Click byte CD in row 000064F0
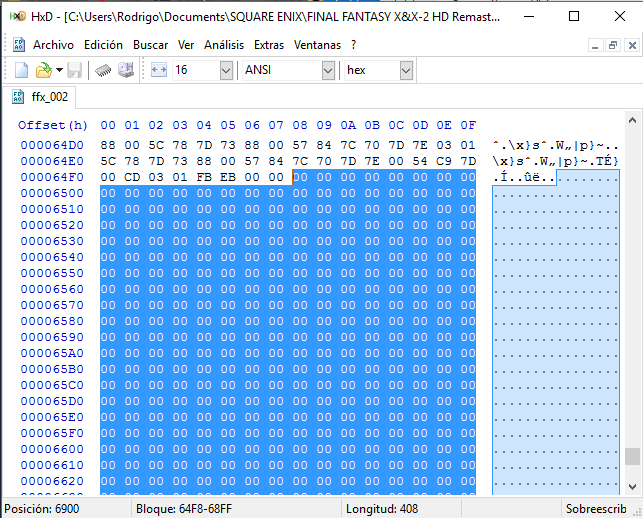 [132, 177]
